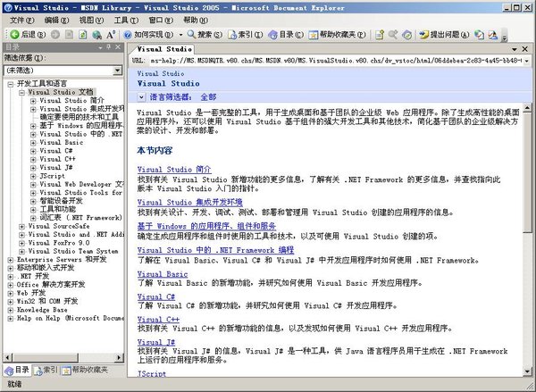The width and height of the screenshot is (536, 392).
Task: Expand the Visual Basic tree node
Action: pyautogui.click(x=33, y=143)
